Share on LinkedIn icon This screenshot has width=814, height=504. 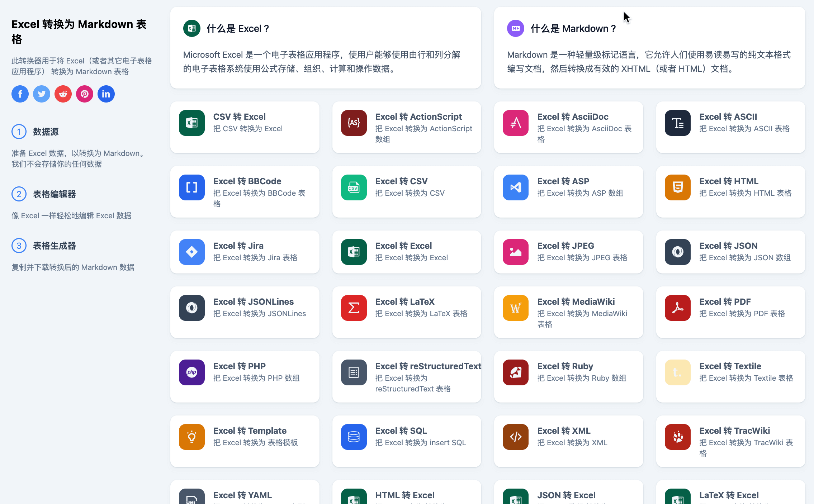[x=106, y=94]
